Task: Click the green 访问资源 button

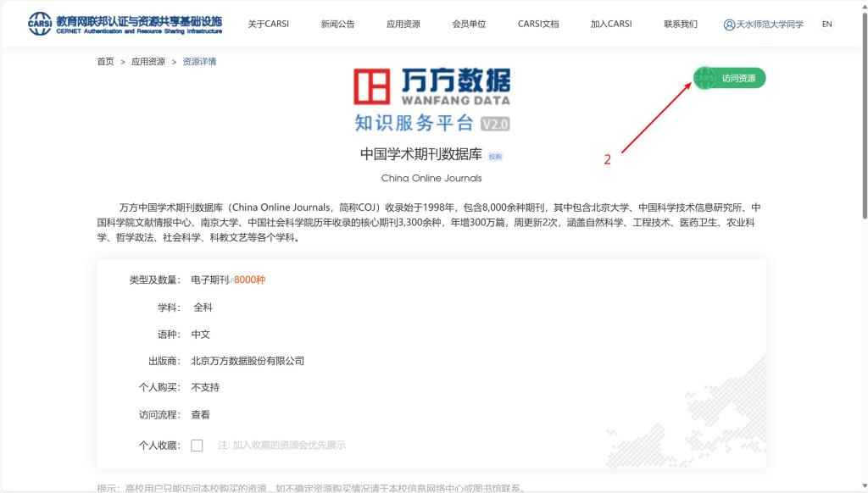Action: click(x=730, y=78)
